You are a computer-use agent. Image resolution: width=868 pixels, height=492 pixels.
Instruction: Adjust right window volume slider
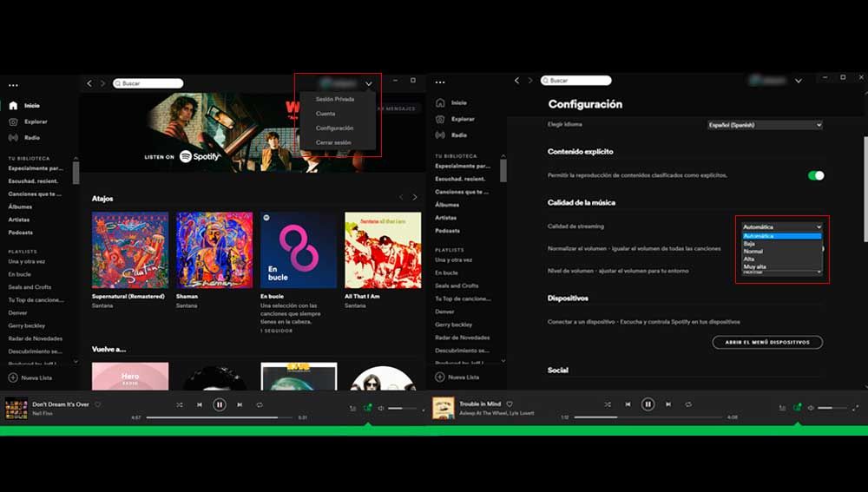coord(832,408)
